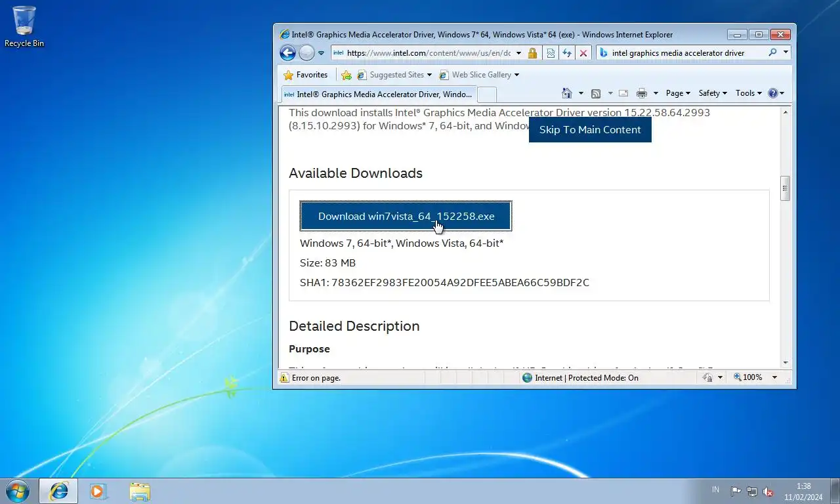Open the Help question mark menu
The height and width of the screenshot is (504, 840).
pyautogui.click(x=776, y=93)
